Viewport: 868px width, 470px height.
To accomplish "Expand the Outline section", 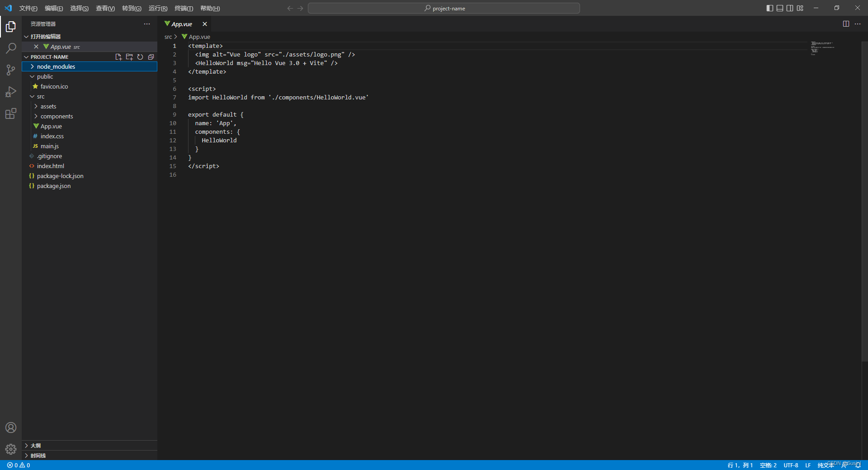I will (x=90, y=446).
